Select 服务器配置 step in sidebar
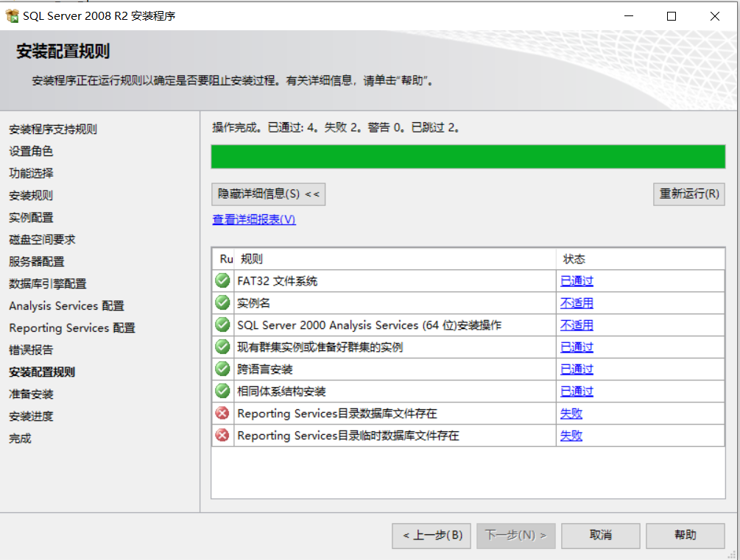 pyautogui.click(x=36, y=261)
